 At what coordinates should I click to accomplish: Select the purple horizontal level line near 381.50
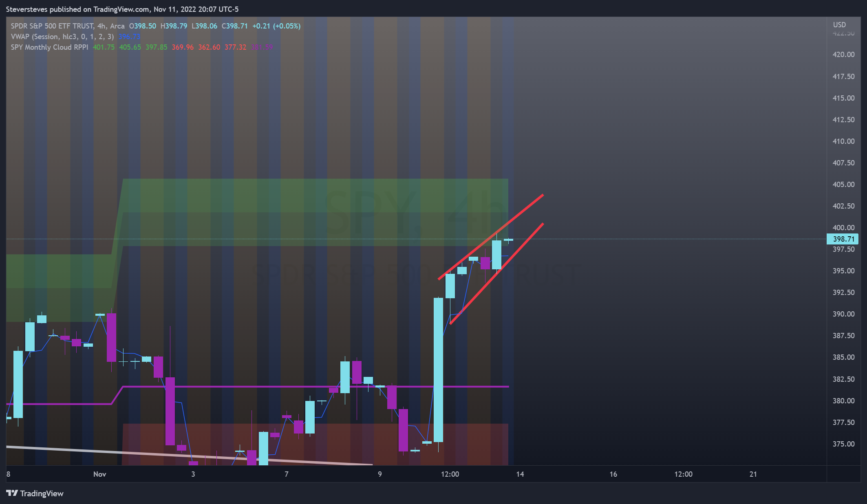tap(316, 386)
